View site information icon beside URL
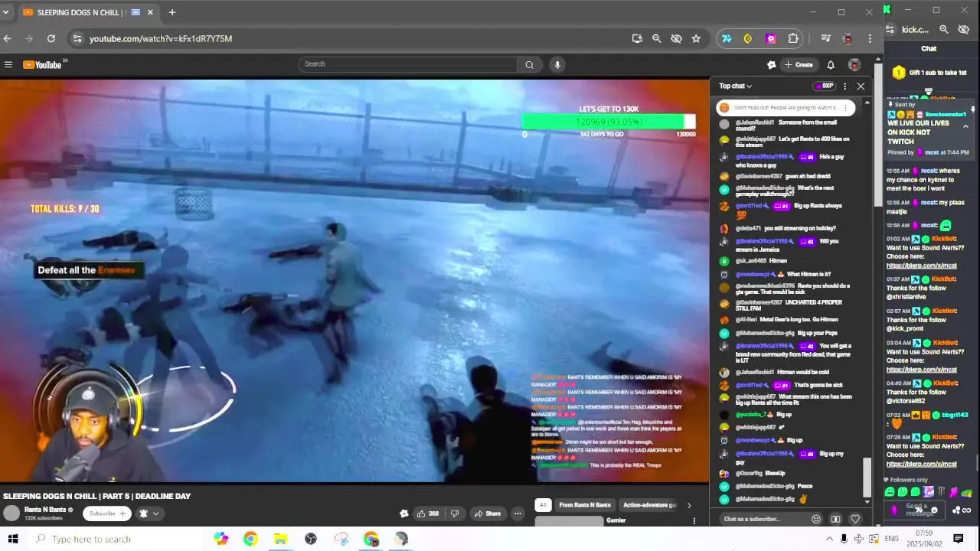Screen dimensions: 980x551 click(77, 38)
